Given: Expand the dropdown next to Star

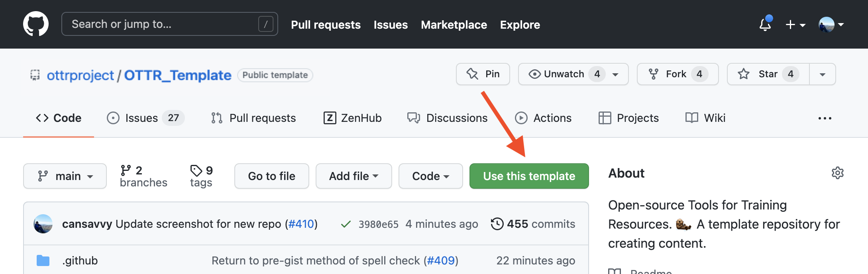Looking at the screenshot, I should pos(823,74).
